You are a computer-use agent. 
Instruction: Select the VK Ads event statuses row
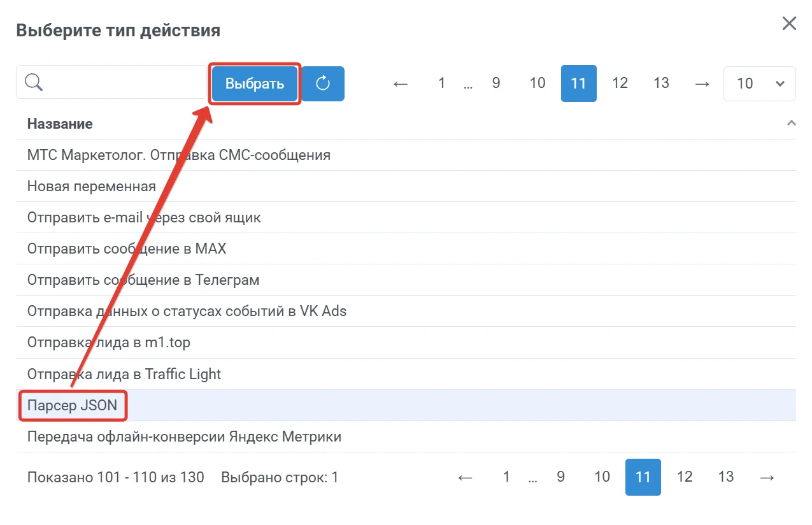click(x=406, y=311)
